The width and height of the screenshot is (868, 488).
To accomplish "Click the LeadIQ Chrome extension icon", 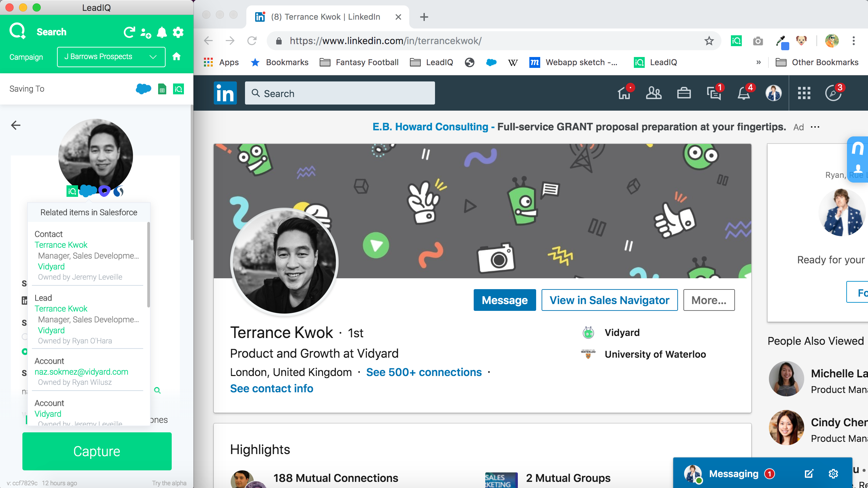I will pyautogui.click(x=736, y=41).
